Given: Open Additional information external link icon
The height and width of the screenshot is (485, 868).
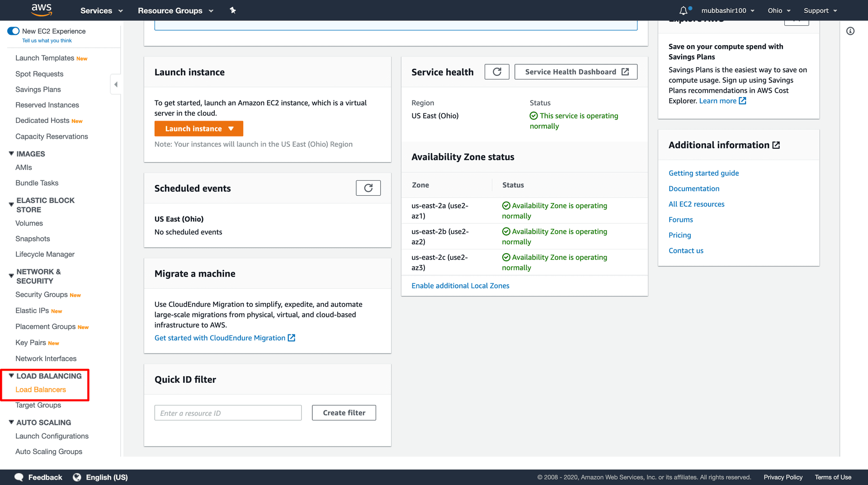Looking at the screenshot, I should 776,145.
